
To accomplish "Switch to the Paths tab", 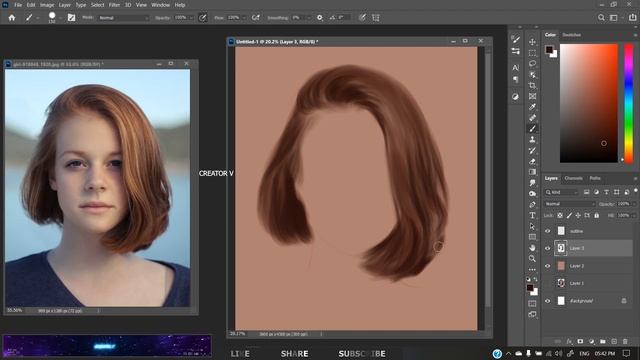I will click(x=595, y=178).
